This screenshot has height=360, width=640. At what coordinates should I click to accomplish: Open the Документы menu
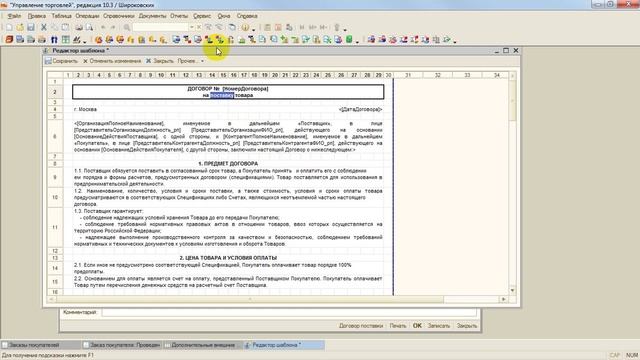(x=152, y=16)
